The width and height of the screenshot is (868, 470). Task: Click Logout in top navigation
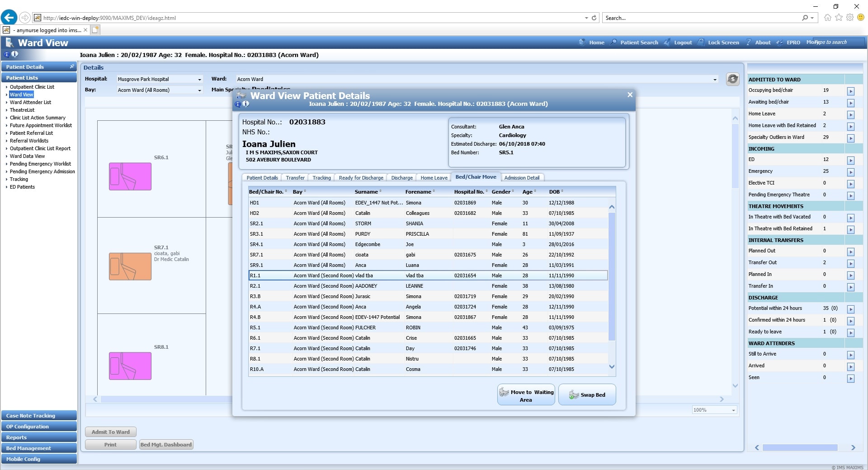(x=683, y=43)
